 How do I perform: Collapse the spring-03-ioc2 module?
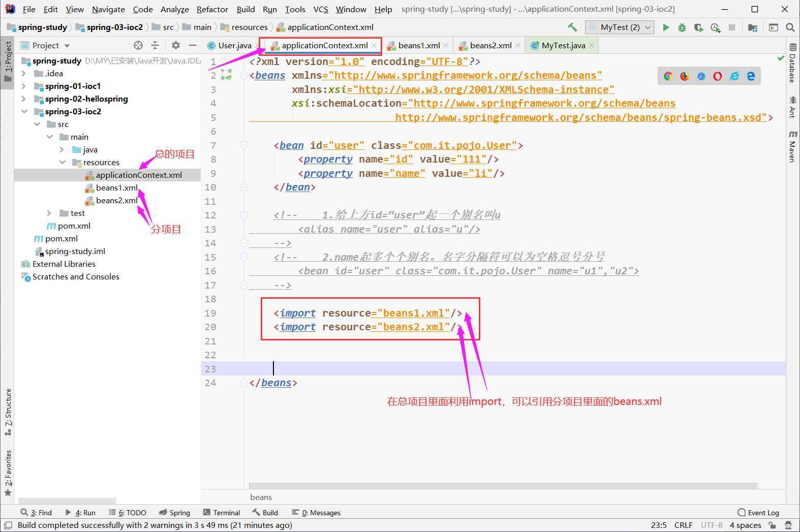[x=23, y=111]
